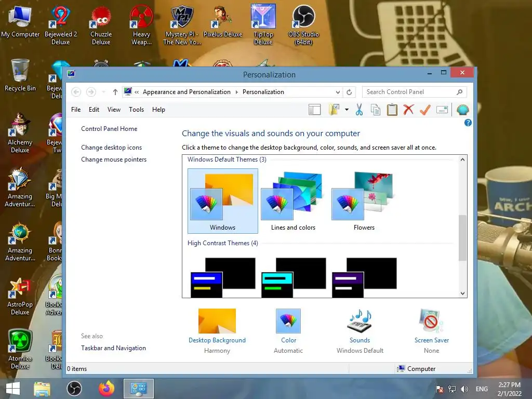This screenshot has height=399, width=532.
Task: Click the My Computer desktop icon
Action: [x=20, y=22]
